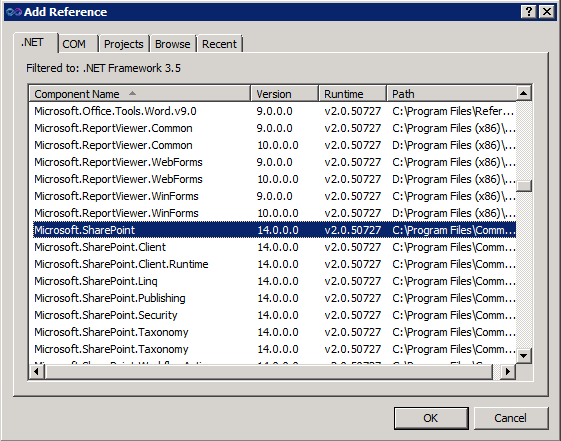Image resolution: width=561 pixels, height=441 pixels.
Task: Click the Add Reference title bar icon
Action: coord(14,12)
